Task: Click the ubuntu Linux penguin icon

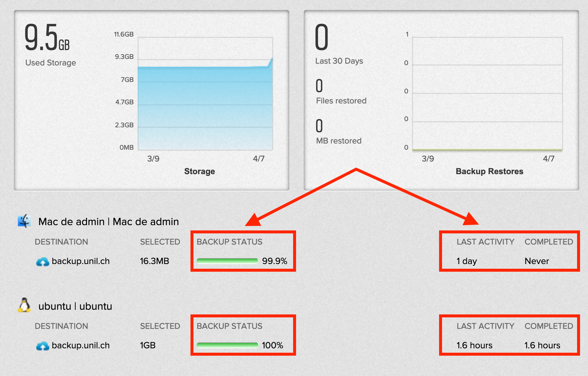Action: tap(24, 305)
